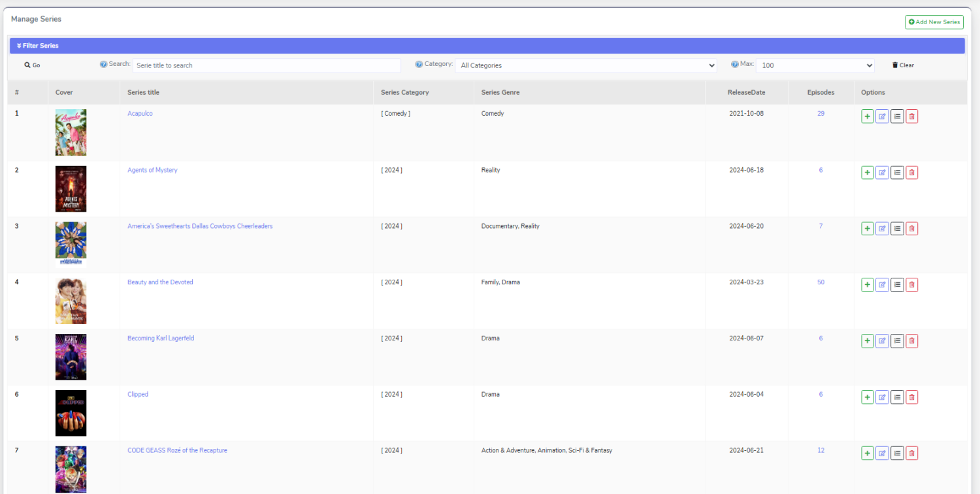Image resolution: width=980 pixels, height=494 pixels.
Task: Click the help icon beside Category label
Action: pos(419,64)
